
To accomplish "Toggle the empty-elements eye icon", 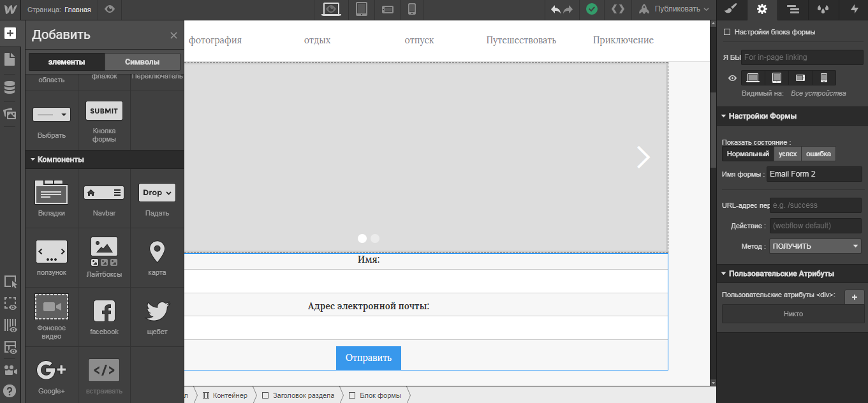I will [10, 348].
